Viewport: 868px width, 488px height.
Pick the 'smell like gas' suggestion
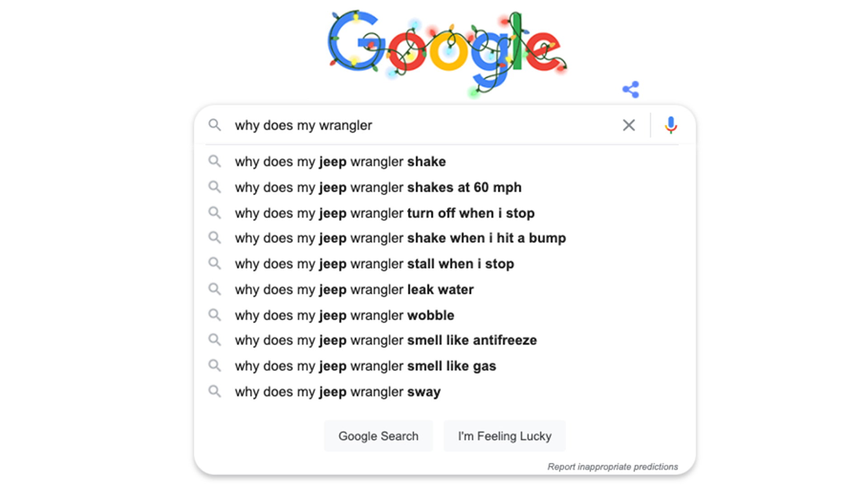point(365,366)
